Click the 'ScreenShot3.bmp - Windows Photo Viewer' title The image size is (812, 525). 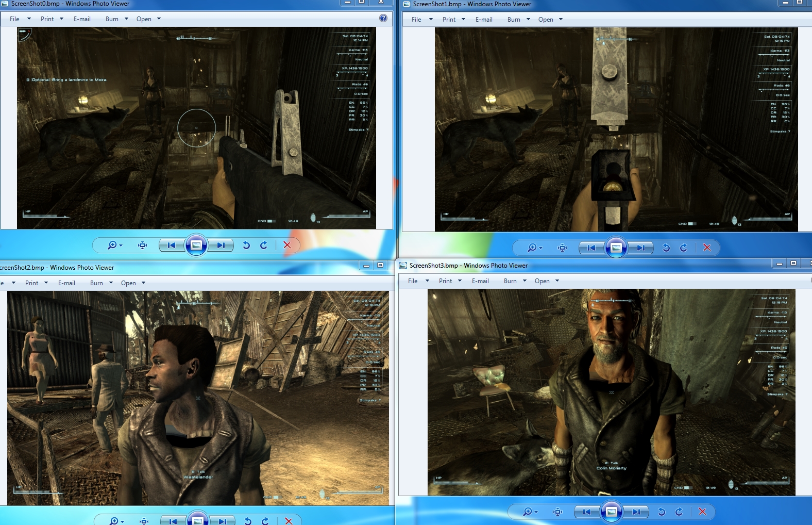[468, 266]
